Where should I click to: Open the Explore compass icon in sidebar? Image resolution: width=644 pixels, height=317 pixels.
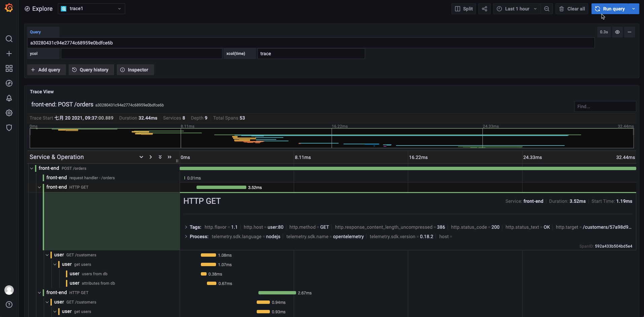coord(9,83)
